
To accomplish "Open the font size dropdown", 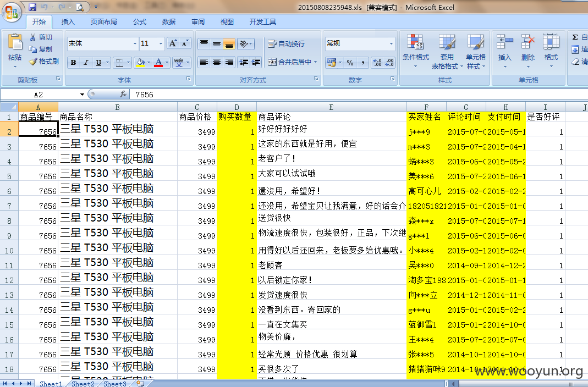I will 161,44.
